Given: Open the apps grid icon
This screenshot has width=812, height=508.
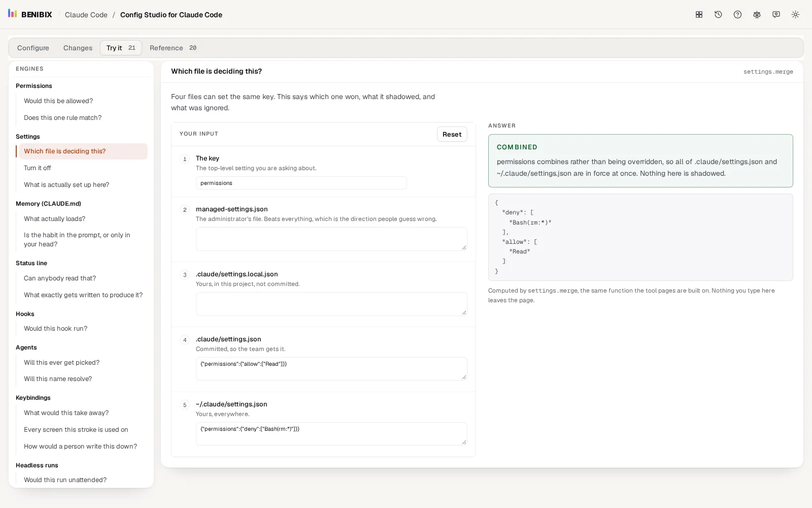Looking at the screenshot, I should tap(699, 15).
